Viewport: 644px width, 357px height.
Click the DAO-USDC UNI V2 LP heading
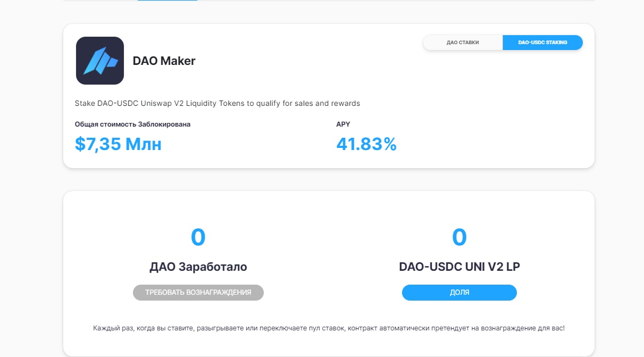tap(459, 267)
